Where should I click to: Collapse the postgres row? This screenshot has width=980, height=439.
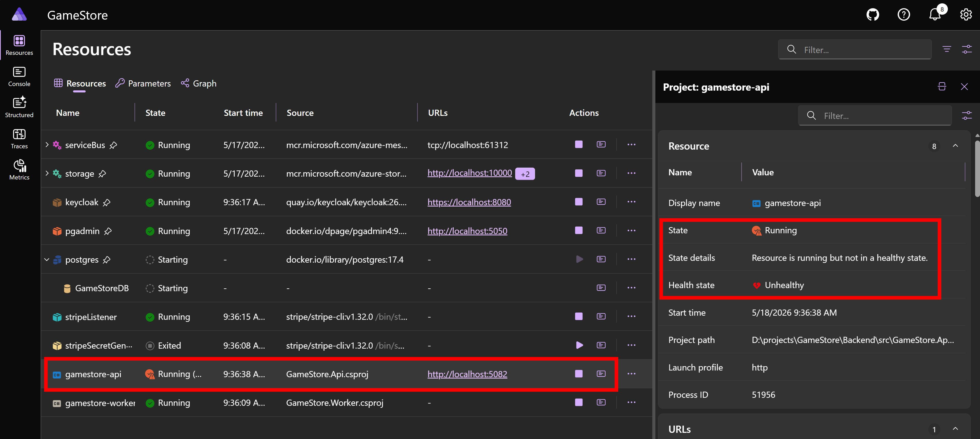point(47,260)
